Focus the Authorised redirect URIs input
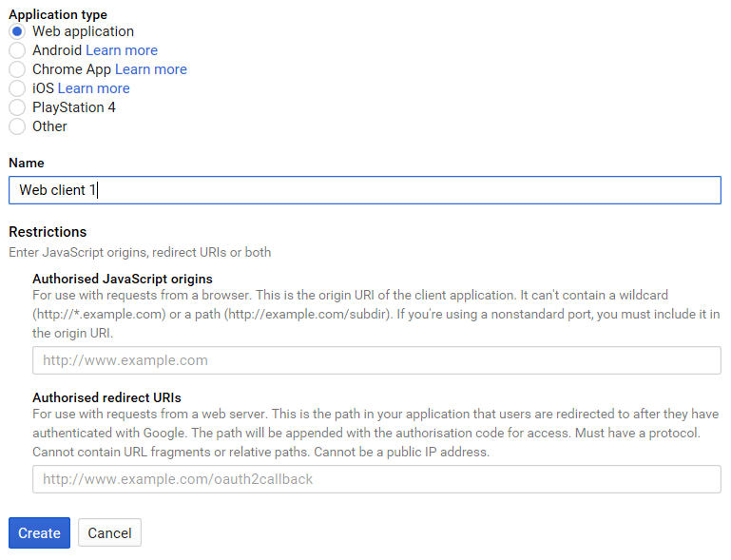The height and width of the screenshot is (560, 731). (x=376, y=479)
